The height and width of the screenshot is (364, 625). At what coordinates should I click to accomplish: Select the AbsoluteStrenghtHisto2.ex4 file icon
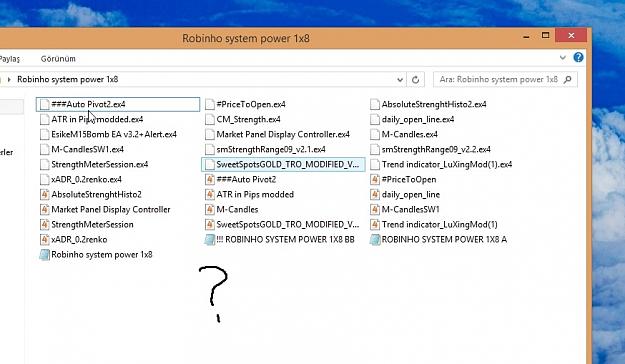(375, 104)
